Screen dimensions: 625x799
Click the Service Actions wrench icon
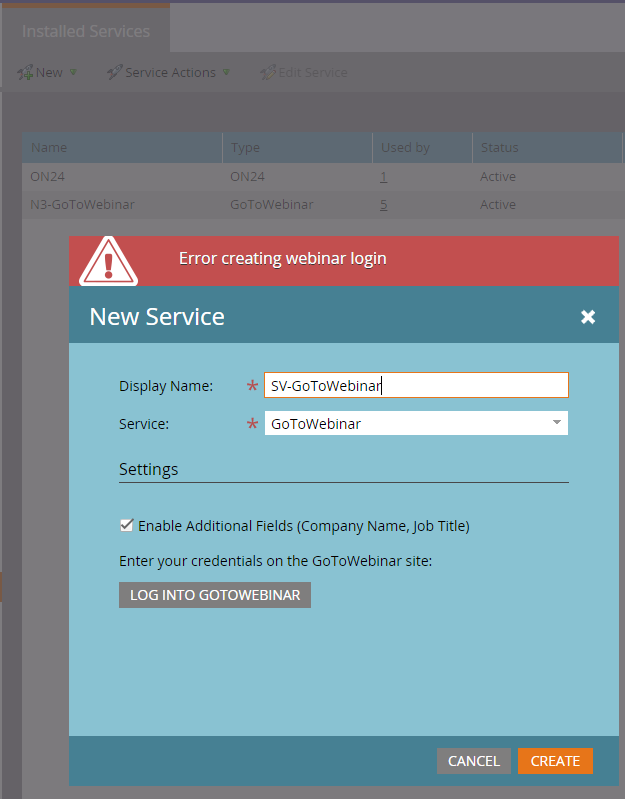tap(114, 73)
